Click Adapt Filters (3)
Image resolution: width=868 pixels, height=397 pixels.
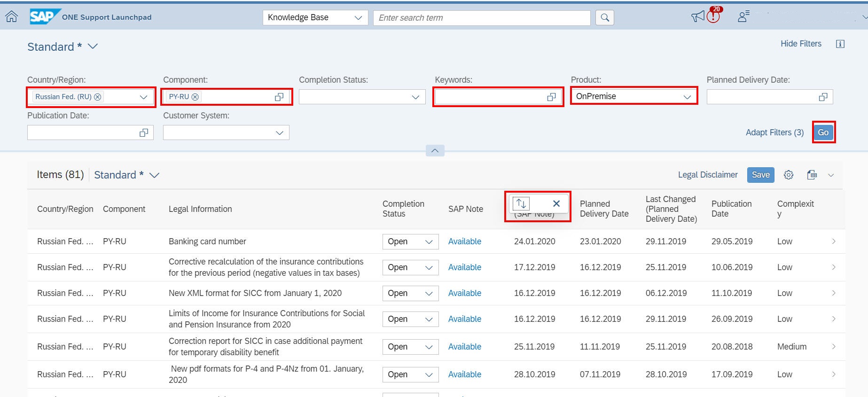(x=774, y=132)
